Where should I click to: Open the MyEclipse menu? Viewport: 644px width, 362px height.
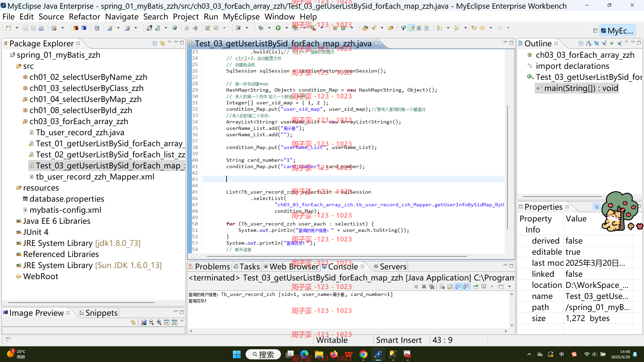[x=241, y=16]
